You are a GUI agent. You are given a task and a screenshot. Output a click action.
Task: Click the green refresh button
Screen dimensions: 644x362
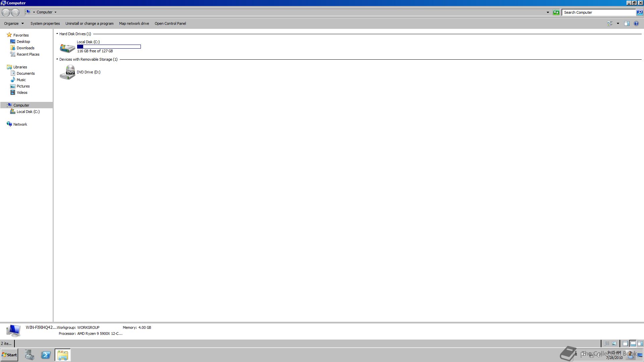(556, 12)
